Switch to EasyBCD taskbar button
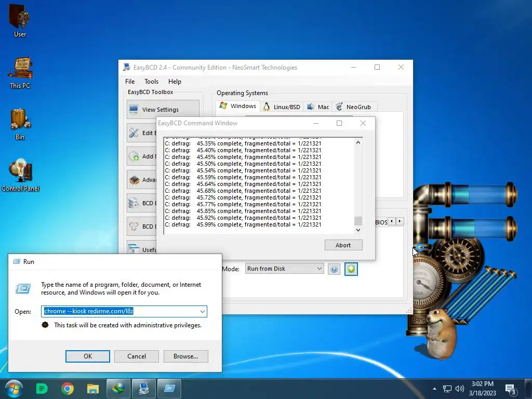Viewport: 532px width, 399px height. coord(144,389)
